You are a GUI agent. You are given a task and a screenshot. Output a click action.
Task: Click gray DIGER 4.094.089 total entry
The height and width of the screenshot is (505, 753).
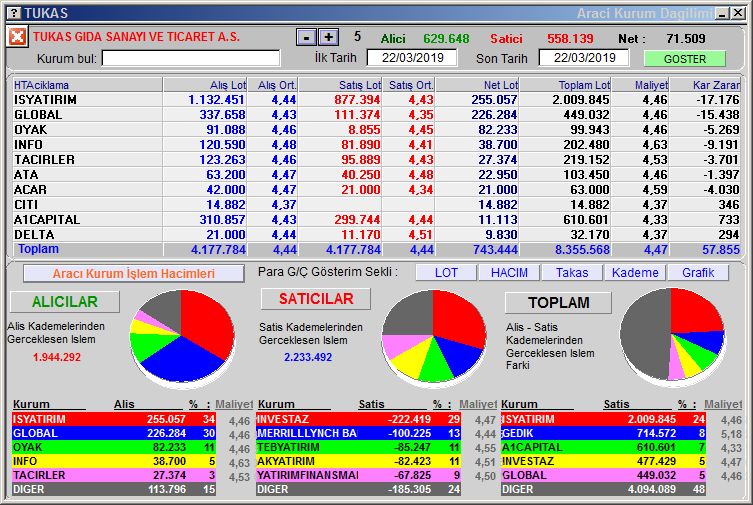click(603, 489)
